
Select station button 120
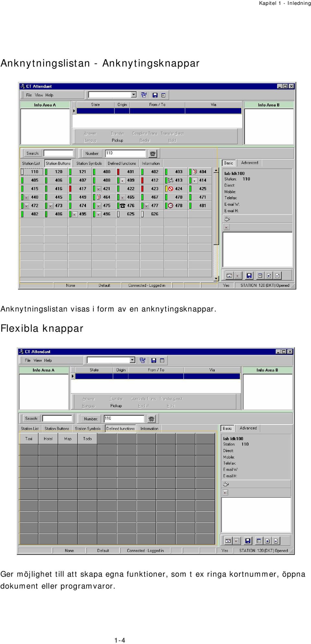(56, 172)
